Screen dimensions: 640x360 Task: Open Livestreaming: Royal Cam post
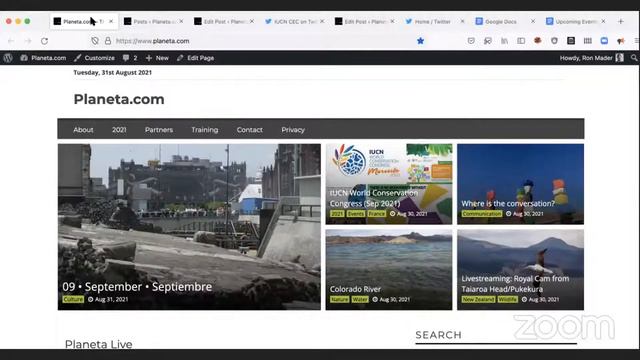pos(515,284)
